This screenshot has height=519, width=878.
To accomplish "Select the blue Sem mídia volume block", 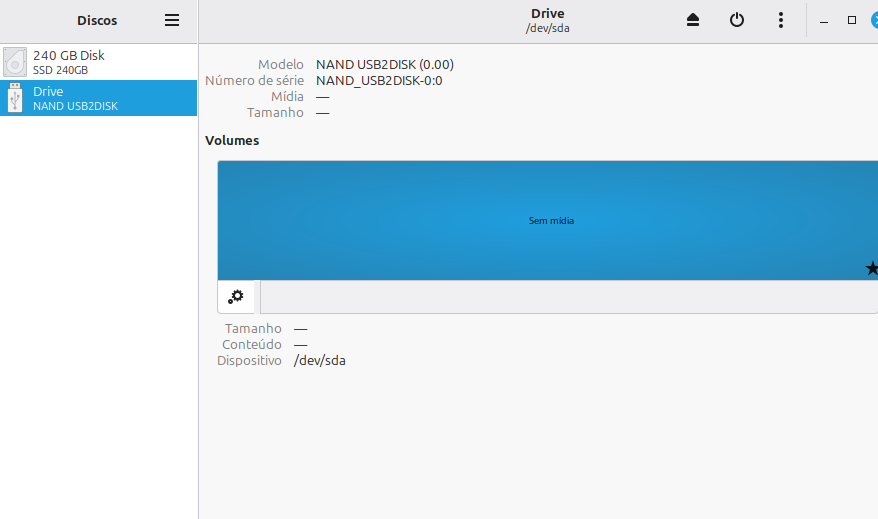I will click(548, 220).
